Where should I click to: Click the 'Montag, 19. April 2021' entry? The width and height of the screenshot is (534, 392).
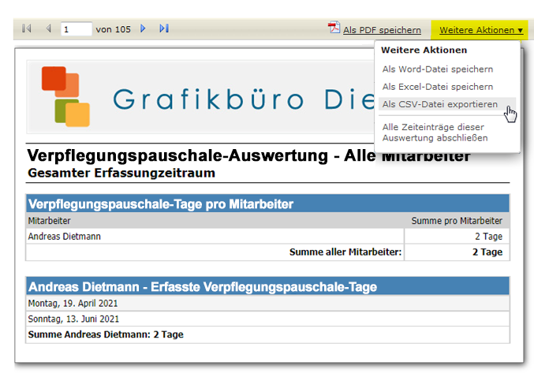[73, 304]
